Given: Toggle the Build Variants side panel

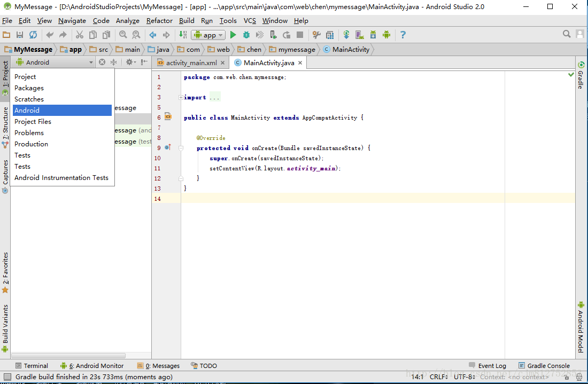Looking at the screenshot, I should point(5,328).
